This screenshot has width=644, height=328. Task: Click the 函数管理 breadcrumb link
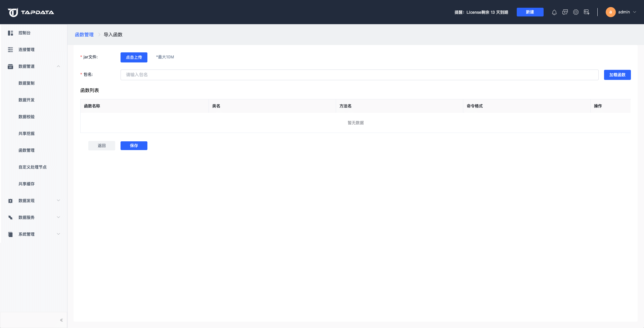click(84, 35)
